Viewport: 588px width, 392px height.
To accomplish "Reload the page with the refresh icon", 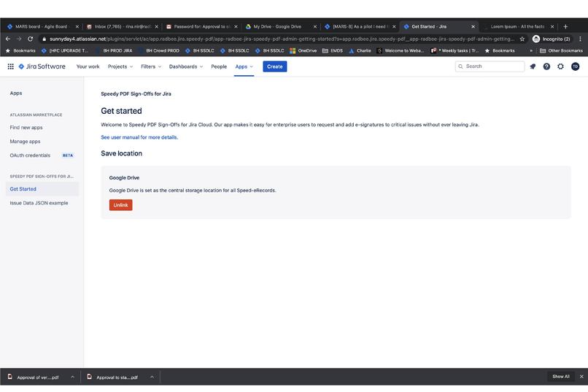I will pyautogui.click(x=31, y=39).
